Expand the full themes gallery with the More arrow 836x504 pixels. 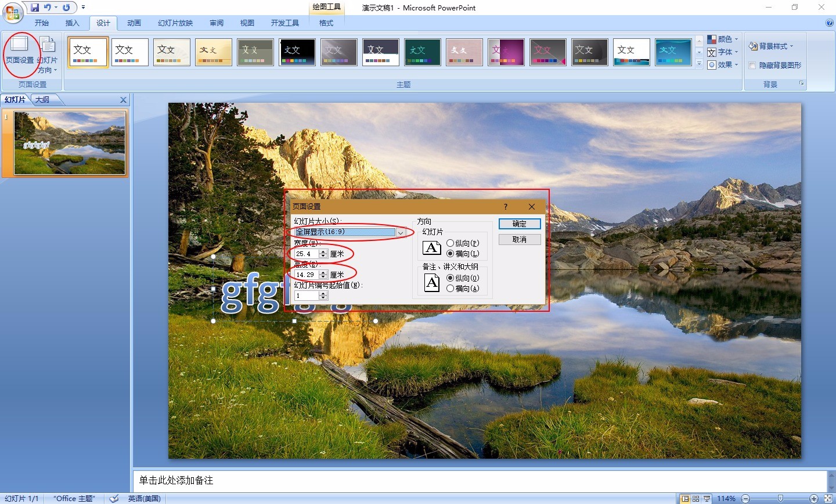pos(699,64)
